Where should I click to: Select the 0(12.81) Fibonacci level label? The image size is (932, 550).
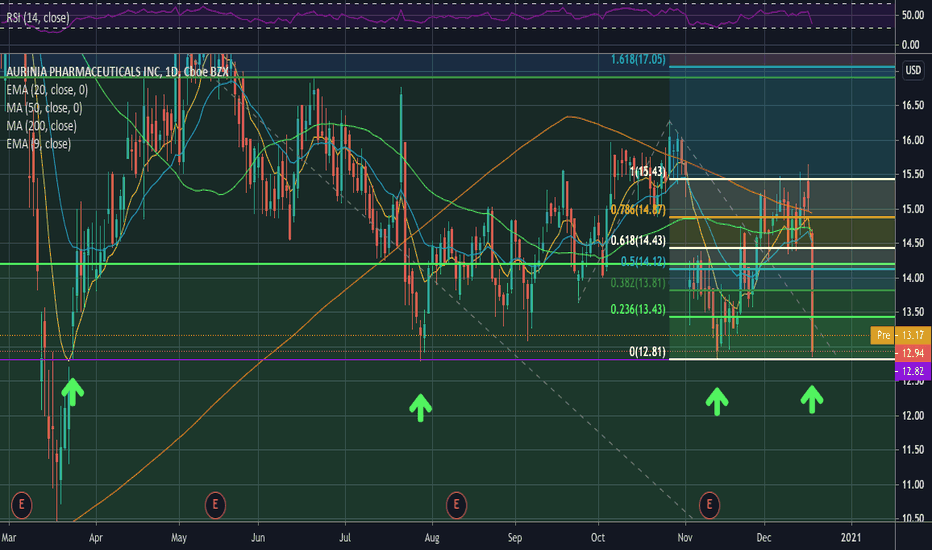pos(648,352)
